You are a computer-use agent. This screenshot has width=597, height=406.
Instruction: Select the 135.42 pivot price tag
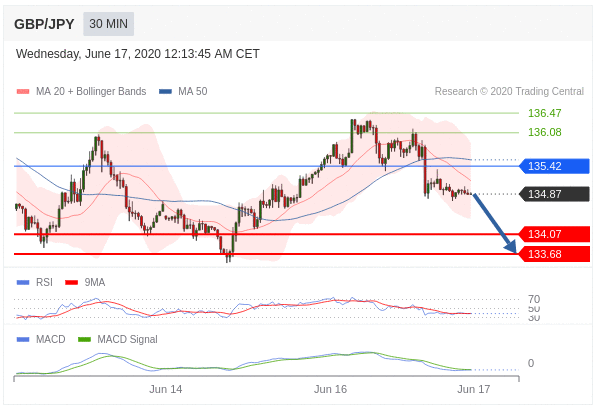tap(554, 166)
